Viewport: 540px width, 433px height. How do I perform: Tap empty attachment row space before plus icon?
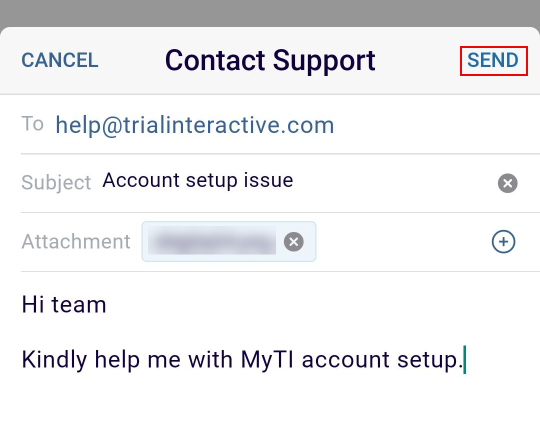403,241
